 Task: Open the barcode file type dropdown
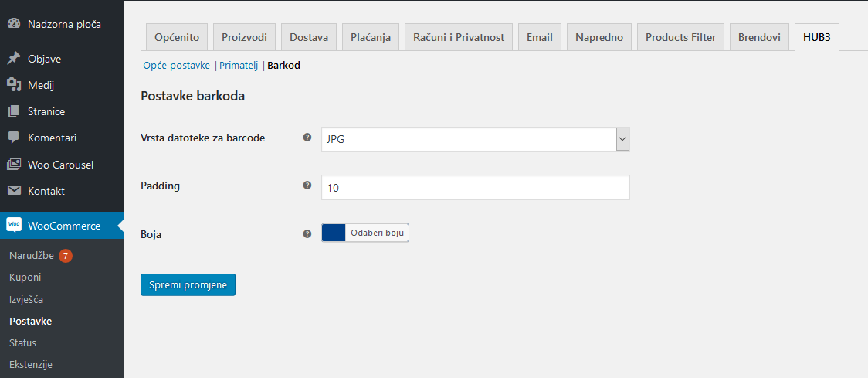pos(476,139)
